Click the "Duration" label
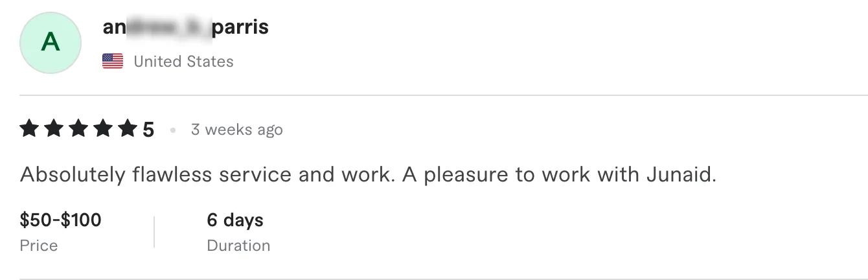Screen dimensions: 868x280 (238, 246)
